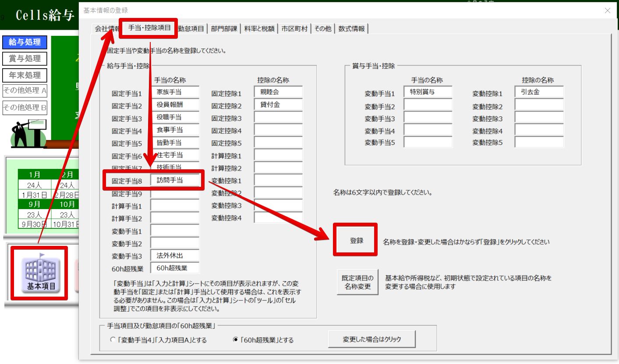Close the 基本情報の登録 dialog

click(607, 10)
